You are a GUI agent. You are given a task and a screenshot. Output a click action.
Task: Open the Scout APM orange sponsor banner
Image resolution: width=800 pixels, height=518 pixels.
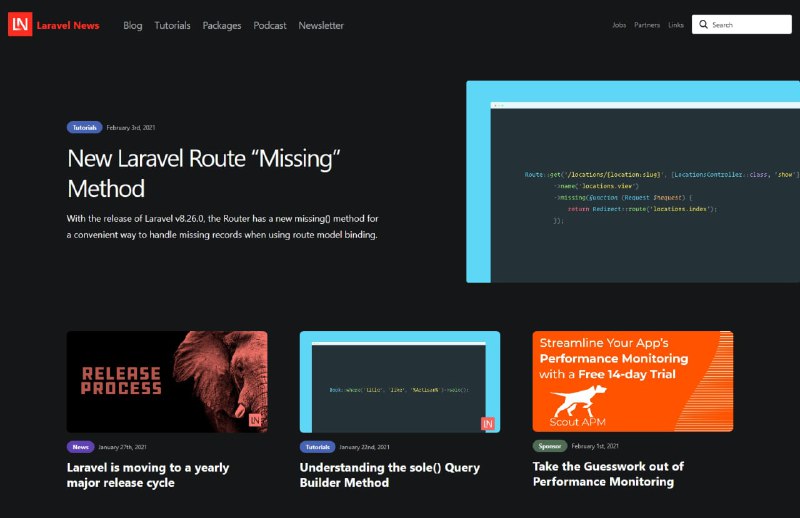point(633,381)
